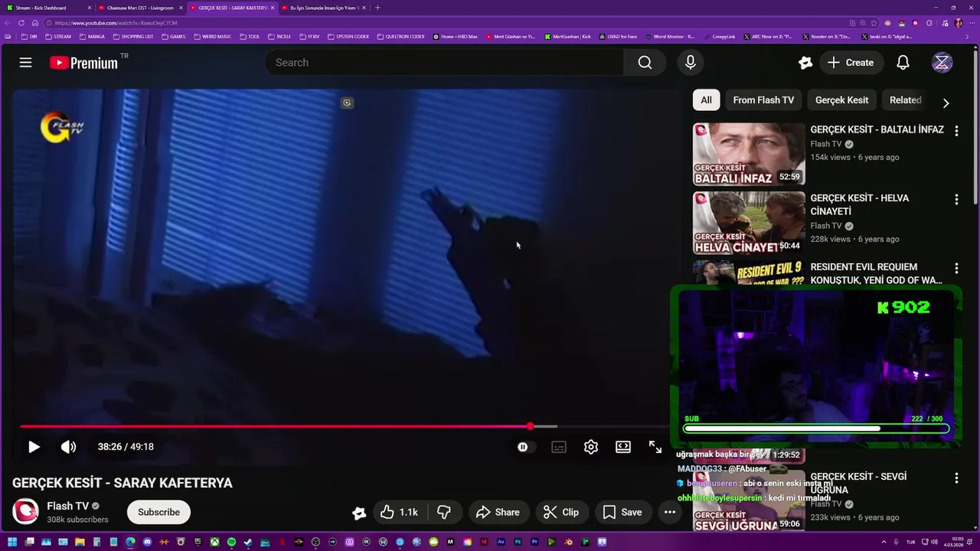Go to YouTube Premium home logo
980x551 pixels.
[83, 63]
